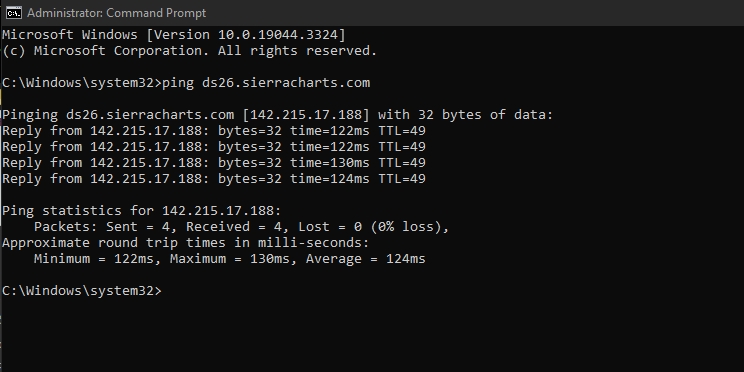Click the final C:\Windows\system32 prompt line
The height and width of the screenshot is (372, 744).
(x=82, y=291)
